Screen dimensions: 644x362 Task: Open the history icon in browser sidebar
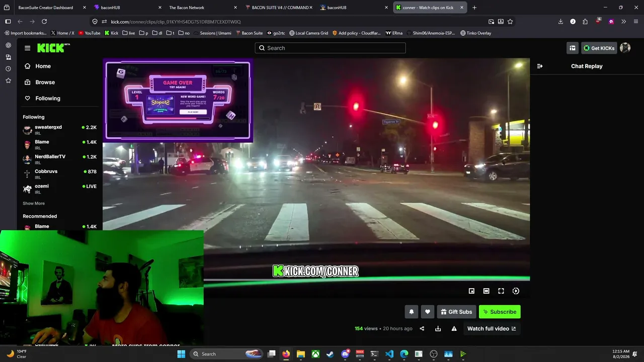click(x=8, y=69)
